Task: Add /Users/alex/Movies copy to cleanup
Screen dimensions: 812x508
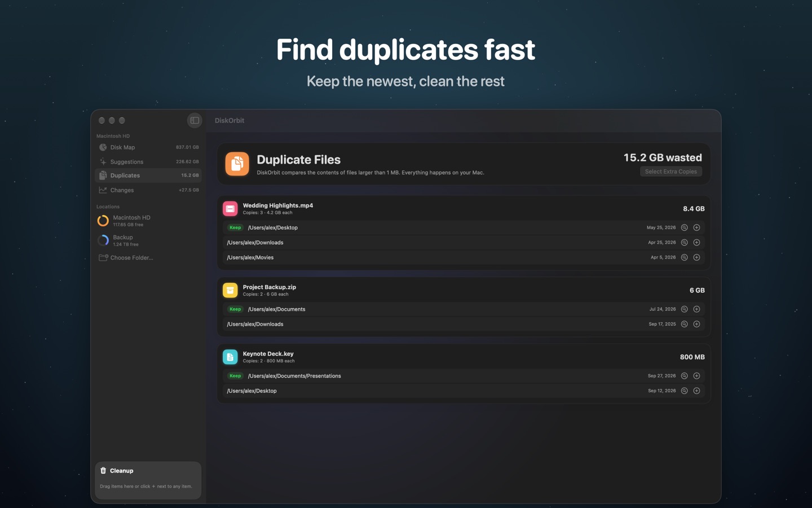Action: coord(696,257)
